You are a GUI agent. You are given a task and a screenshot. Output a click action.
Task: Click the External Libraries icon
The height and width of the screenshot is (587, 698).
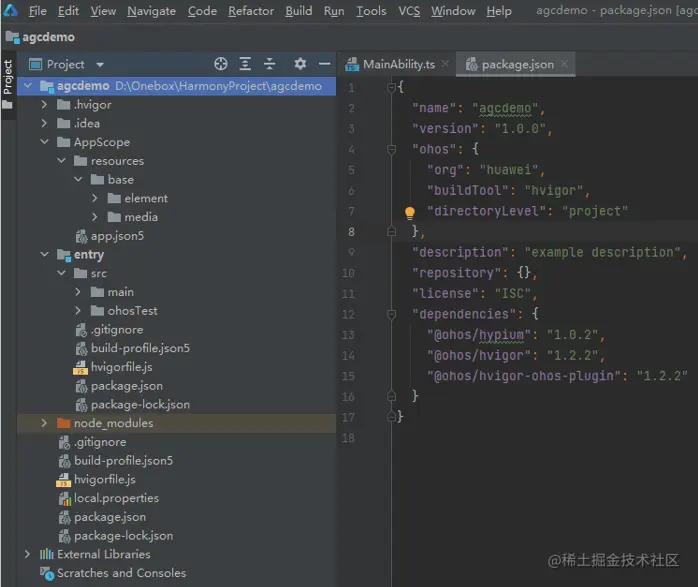[x=46, y=555]
